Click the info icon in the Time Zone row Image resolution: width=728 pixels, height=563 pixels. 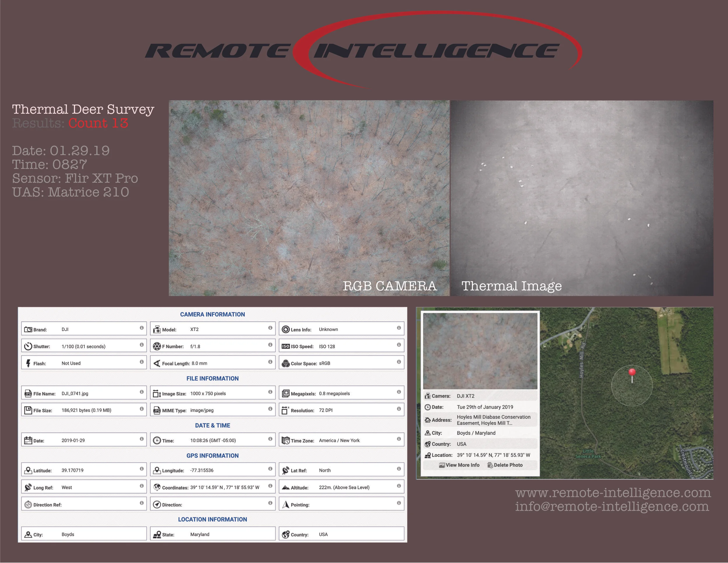[x=399, y=439]
